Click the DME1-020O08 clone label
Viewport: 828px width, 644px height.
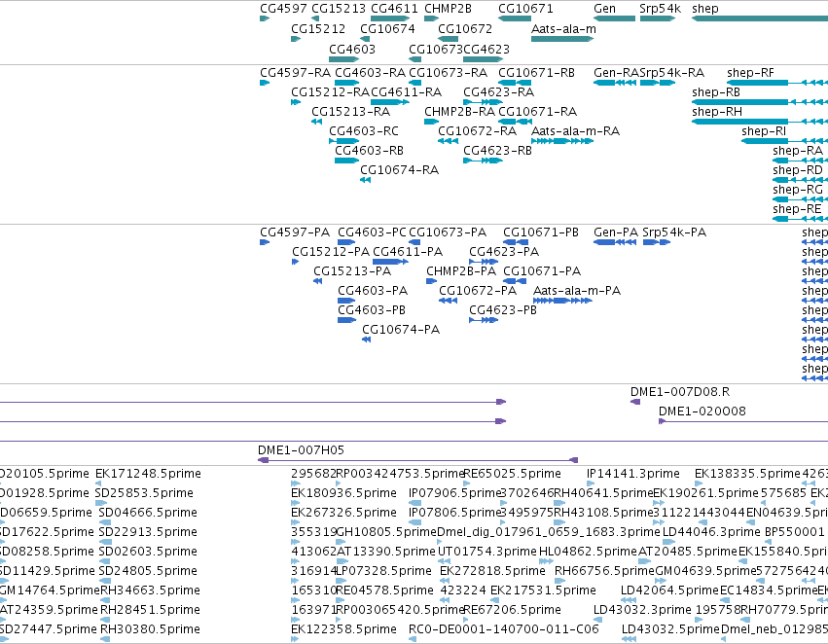click(x=702, y=411)
